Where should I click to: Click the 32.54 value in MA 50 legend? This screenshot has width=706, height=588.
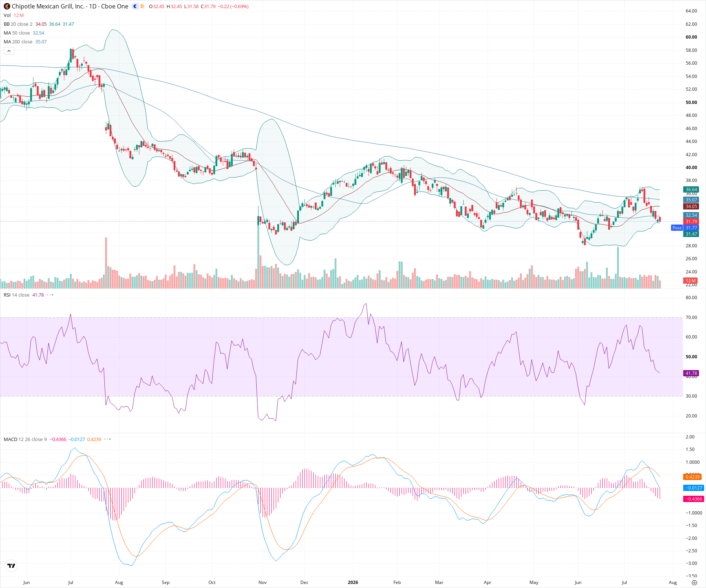click(38, 33)
